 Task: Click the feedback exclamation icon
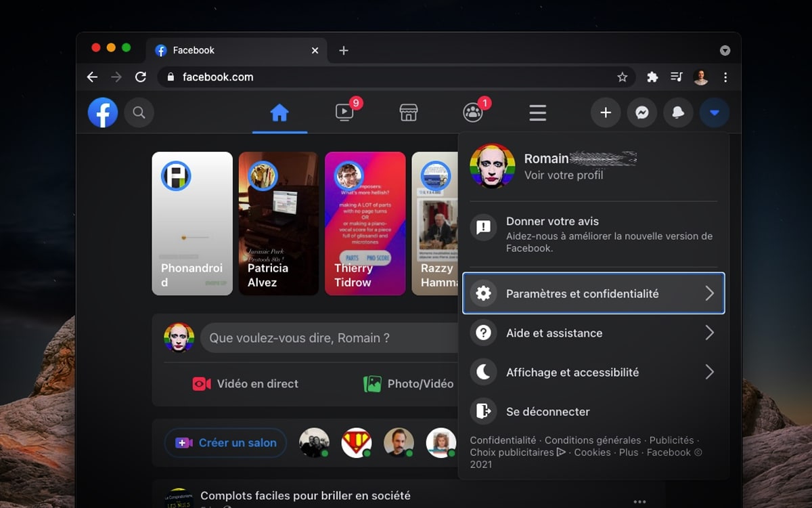(x=483, y=227)
